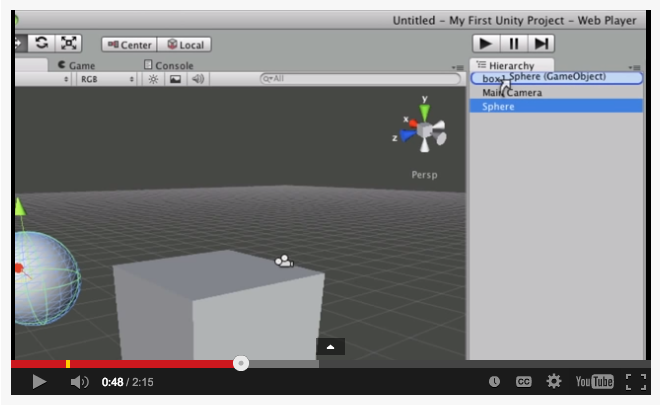Switch to the Game tab

[76, 65]
